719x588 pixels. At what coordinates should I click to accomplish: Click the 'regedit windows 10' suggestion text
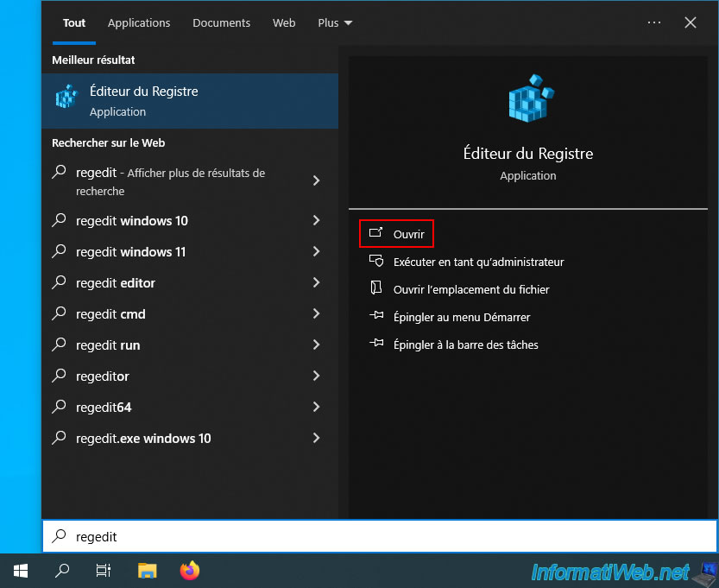click(132, 221)
